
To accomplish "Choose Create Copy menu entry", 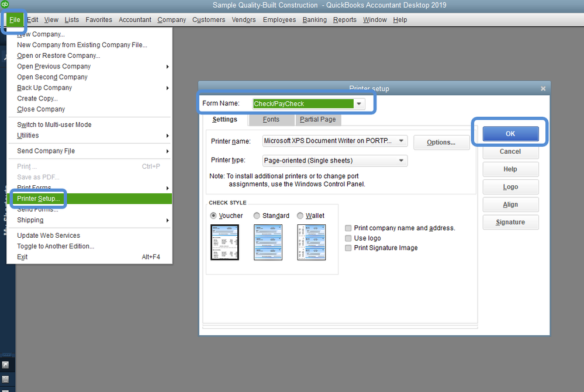I will (89, 98).
